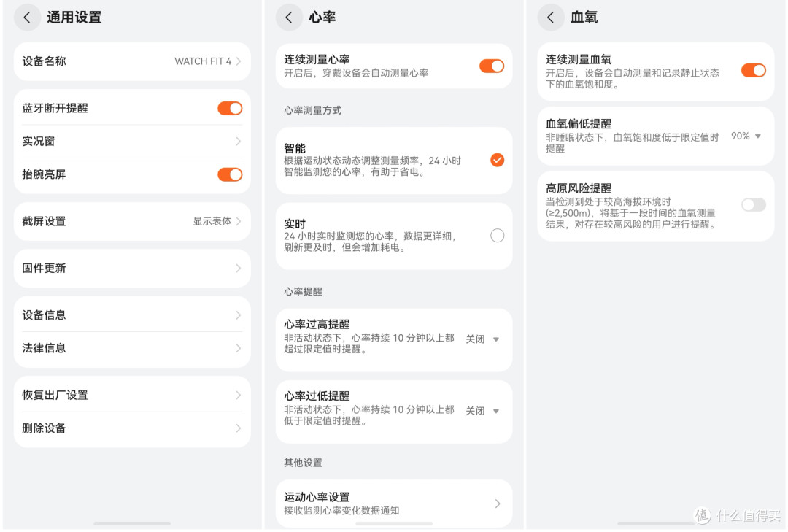Open the 设备信息 entry
The height and width of the screenshot is (532, 788).
tap(132, 315)
